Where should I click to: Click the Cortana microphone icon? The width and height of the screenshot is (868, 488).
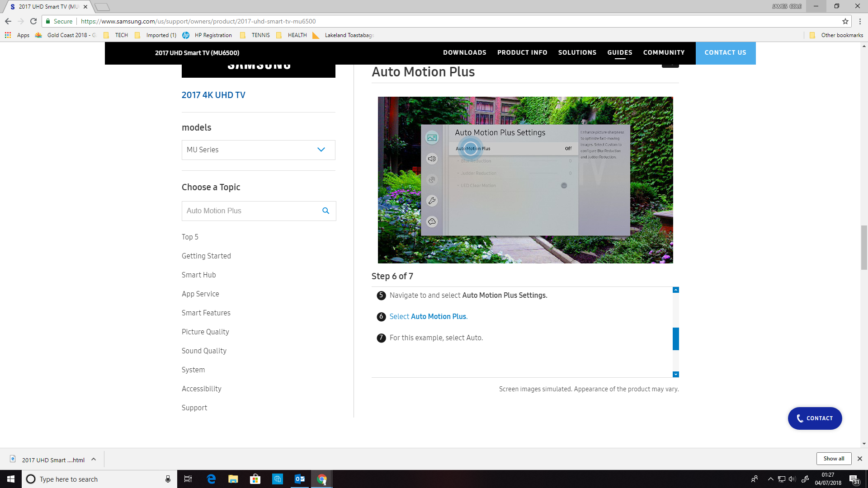[x=168, y=479]
